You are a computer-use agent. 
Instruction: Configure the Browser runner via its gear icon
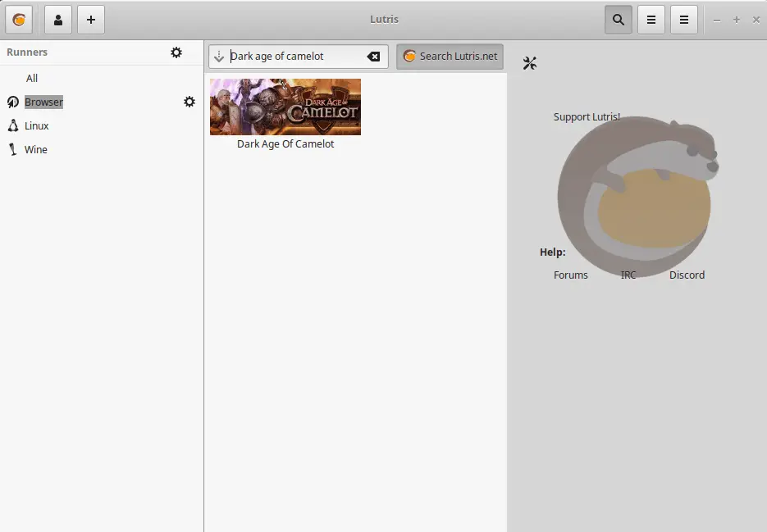(x=189, y=102)
